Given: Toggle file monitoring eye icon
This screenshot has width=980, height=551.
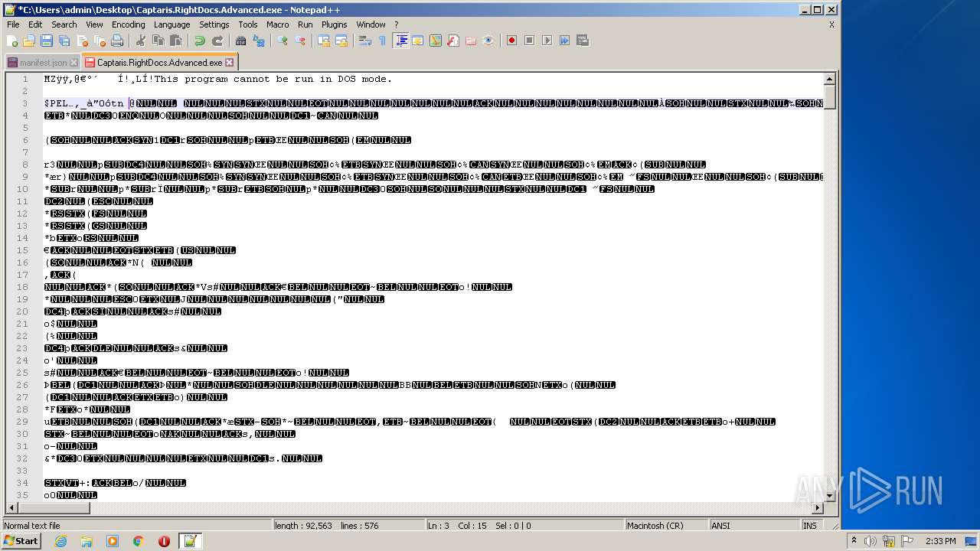Looking at the screenshot, I should (x=488, y=41).
